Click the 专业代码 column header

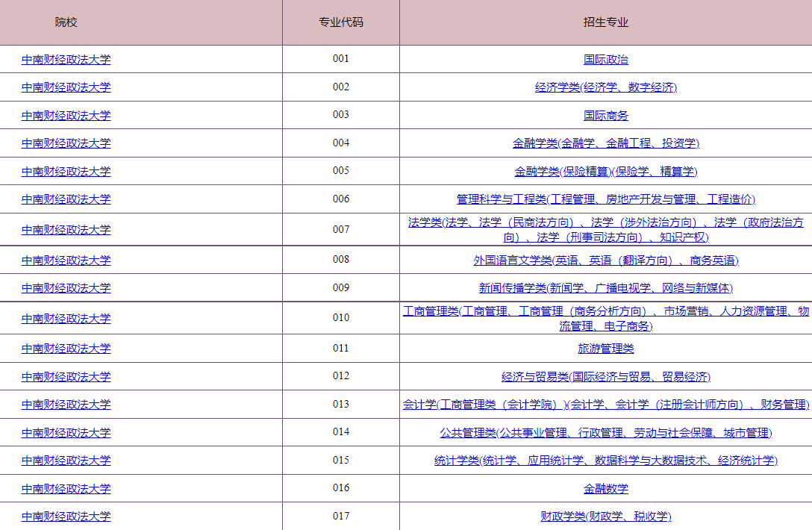click(341, 22)
